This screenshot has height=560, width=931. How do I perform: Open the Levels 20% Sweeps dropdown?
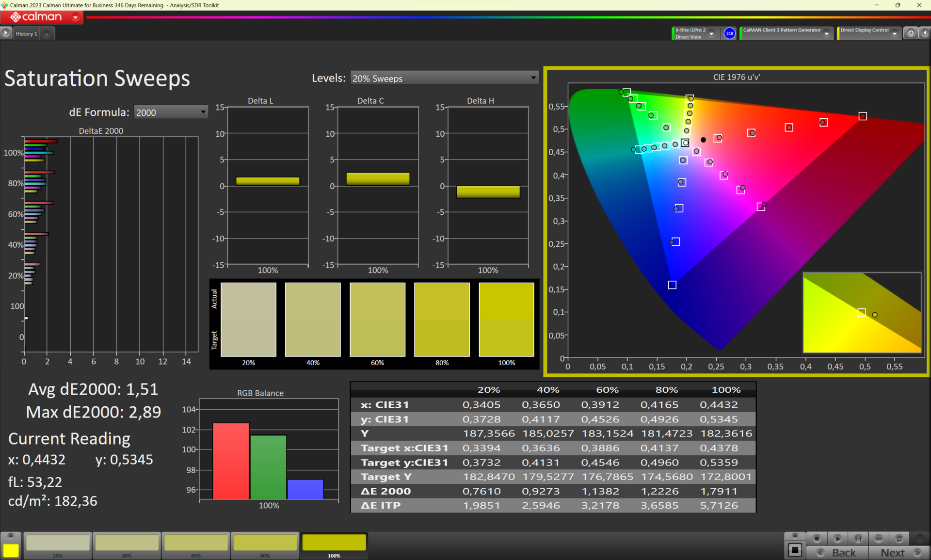pyautogui.click(x=444, y=78)
